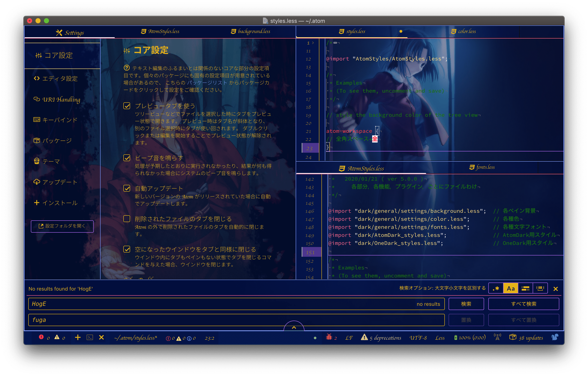The width and height of the screenshot is (588, 376).
Task: Open エディタ設定 in the settings sidebar
Action: coord(56,79)
